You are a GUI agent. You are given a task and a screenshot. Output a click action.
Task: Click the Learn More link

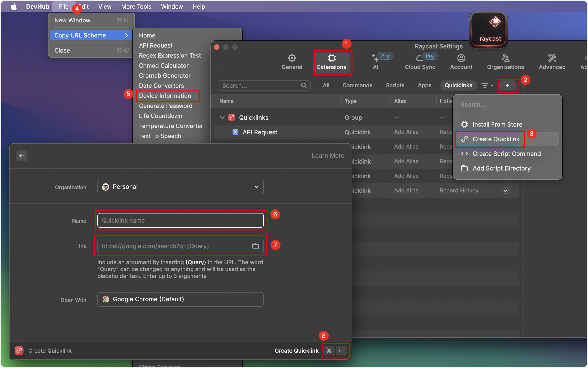coord(328,155)
